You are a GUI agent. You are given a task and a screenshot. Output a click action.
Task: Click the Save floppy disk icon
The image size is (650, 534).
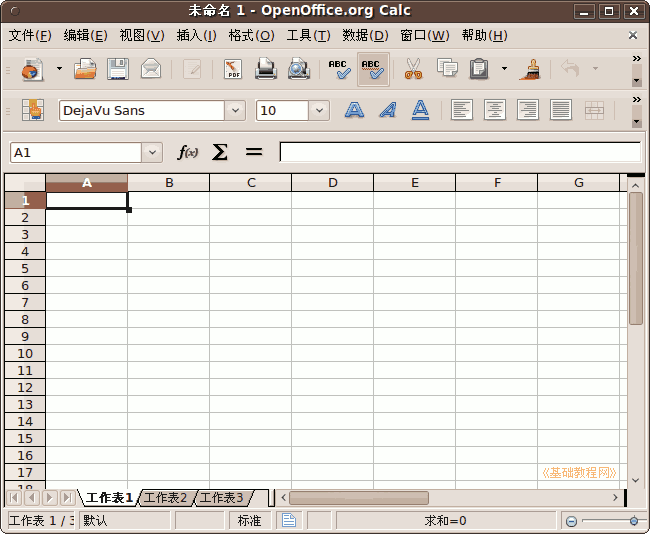coord(118,69)
